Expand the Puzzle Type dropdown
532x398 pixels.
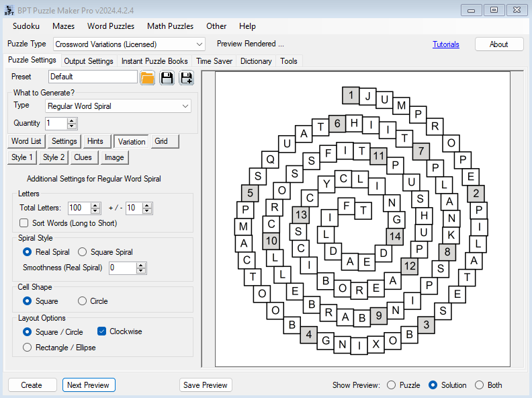[199, 44]
